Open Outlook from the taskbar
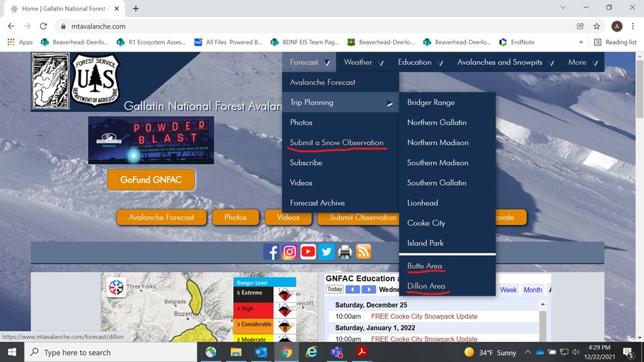Image resolution: width=644 pixels, height=362 pixels. [261, 352]
